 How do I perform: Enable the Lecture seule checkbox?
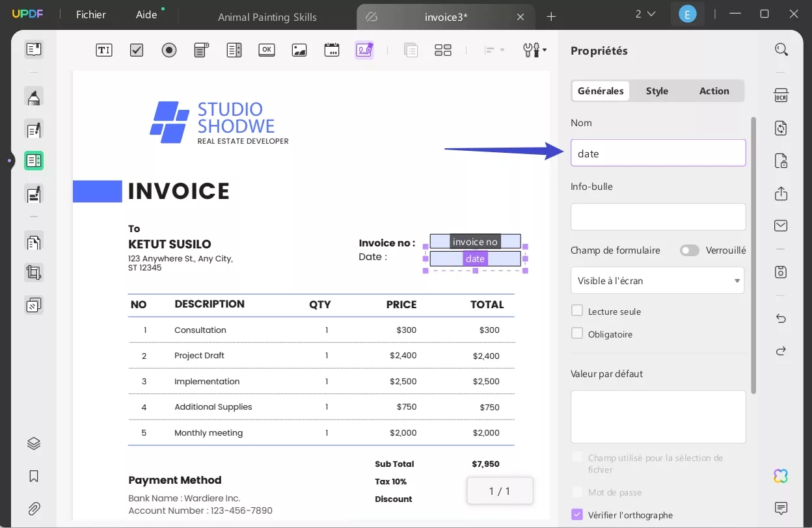coord(577,311)
